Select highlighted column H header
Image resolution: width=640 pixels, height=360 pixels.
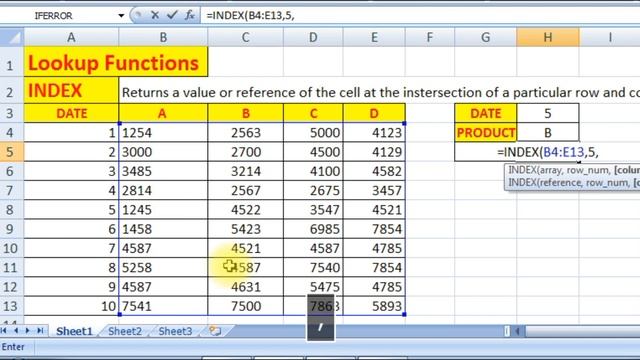[x=548, y=38]
